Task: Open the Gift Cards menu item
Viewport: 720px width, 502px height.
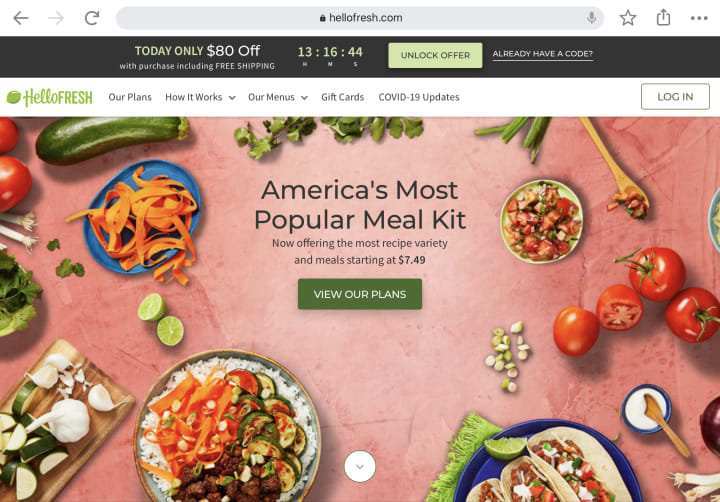Action: coord(343,97)
